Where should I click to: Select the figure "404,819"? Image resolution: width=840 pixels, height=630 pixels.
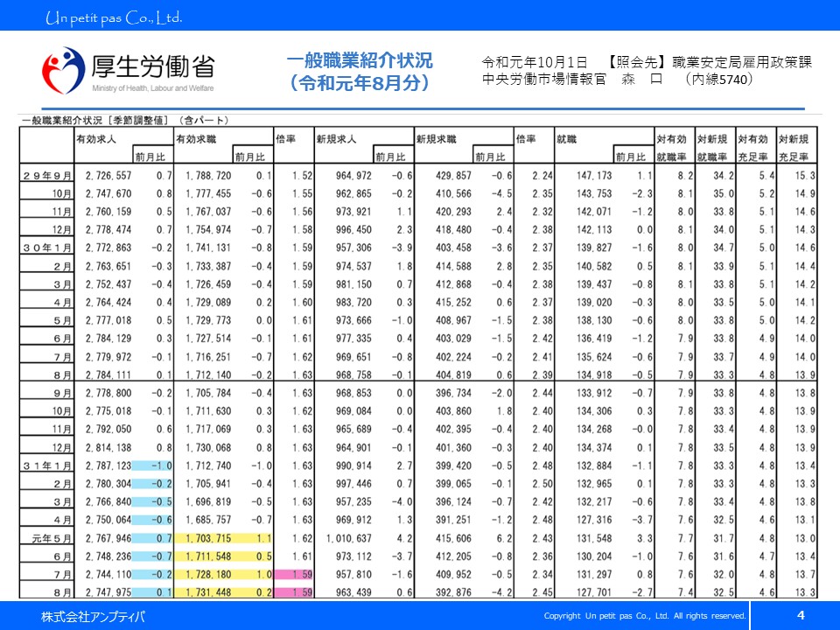pos(453,375)
